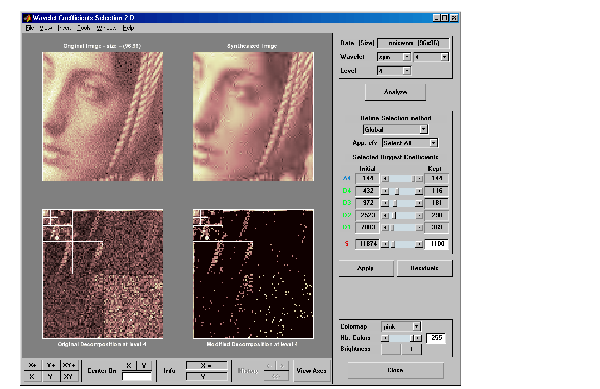600x389 pixels.
Task: Click the Modified Decomposition at level 4 plot
Action: point(253,274)
